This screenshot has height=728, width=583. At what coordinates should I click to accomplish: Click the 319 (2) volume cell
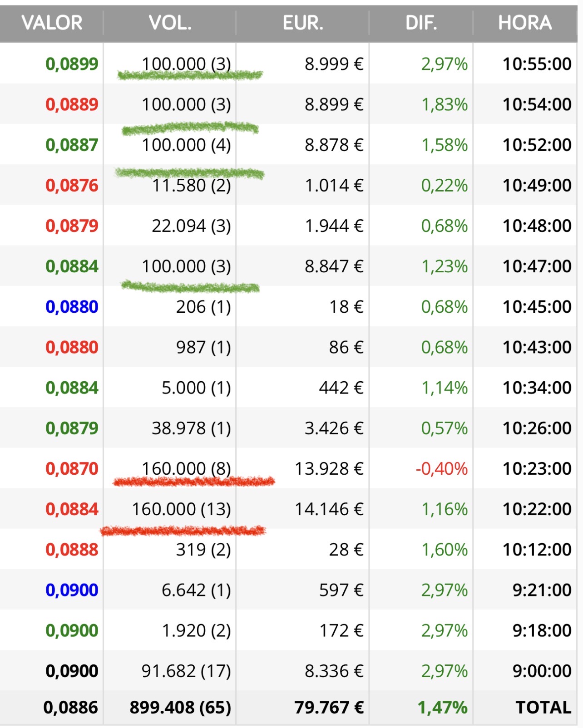click(204, 550)
